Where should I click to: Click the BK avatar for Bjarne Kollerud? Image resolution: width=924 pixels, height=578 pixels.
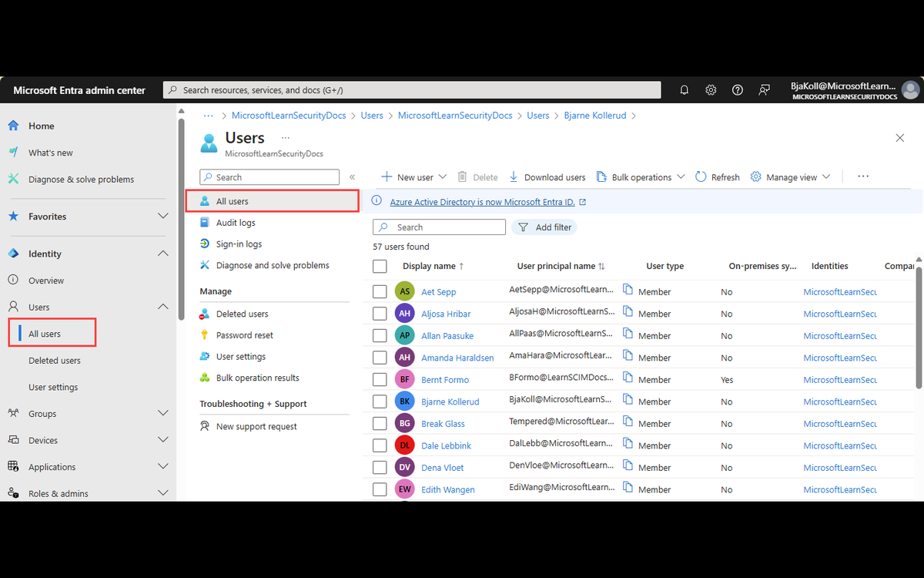[404, 402]
